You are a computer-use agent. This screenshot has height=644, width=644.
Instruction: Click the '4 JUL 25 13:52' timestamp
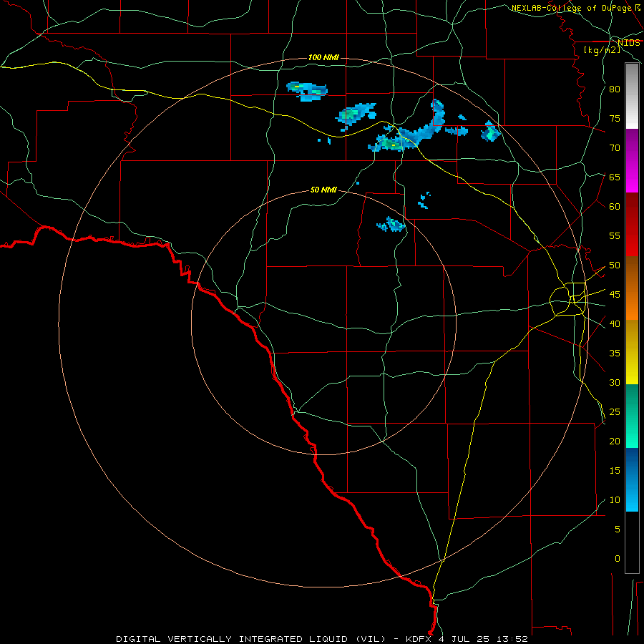pyautogui.click(x=484, y=639)
